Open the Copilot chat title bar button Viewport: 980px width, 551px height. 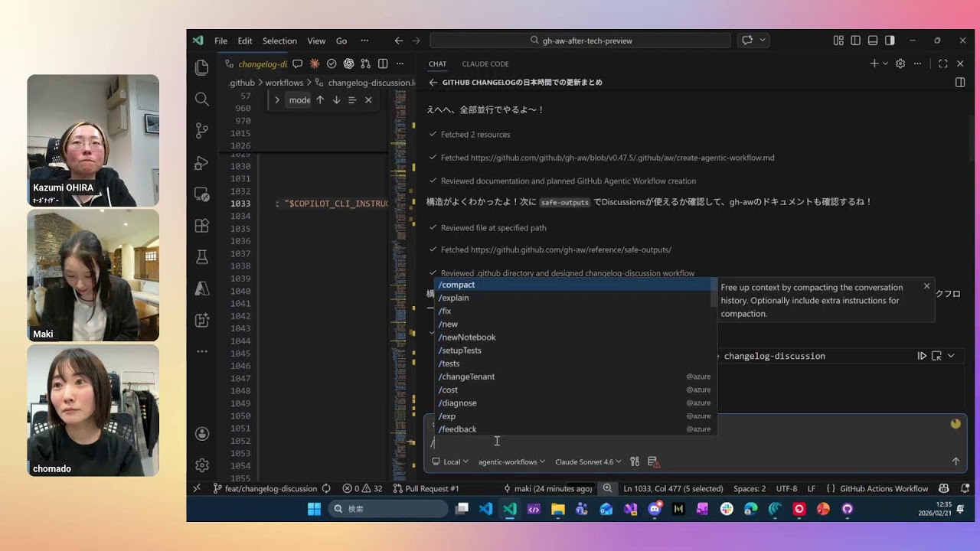pos(747,41)
